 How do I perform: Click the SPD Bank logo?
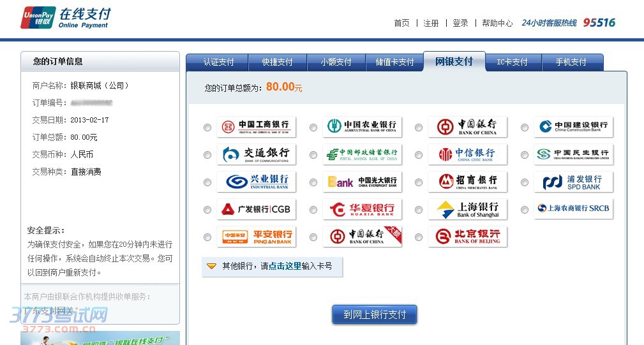click(573, 182)
